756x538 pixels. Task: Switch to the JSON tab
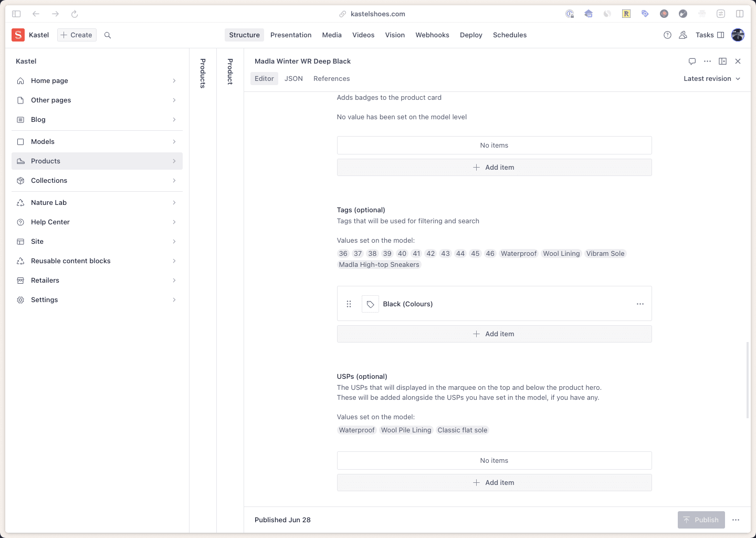click(x=293, y=79)
